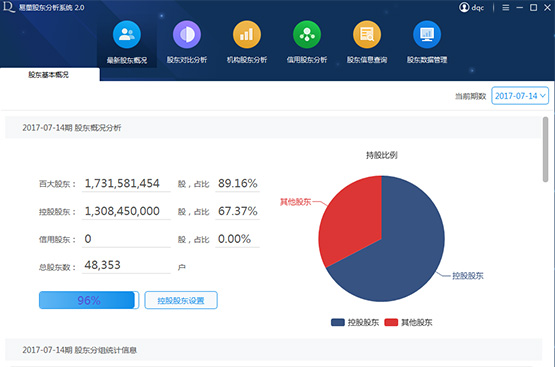Image resolution: width=555 pixels, height=367 pixels.
Task: Click the 2017-07-14期 股东分组统计信息 header
Action: point(80,350)
